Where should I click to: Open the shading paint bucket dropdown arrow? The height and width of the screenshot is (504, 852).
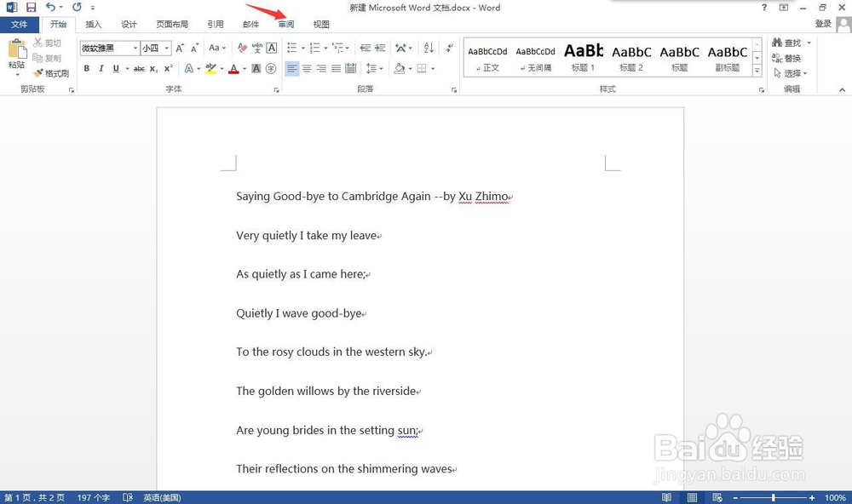coord(411,68)
